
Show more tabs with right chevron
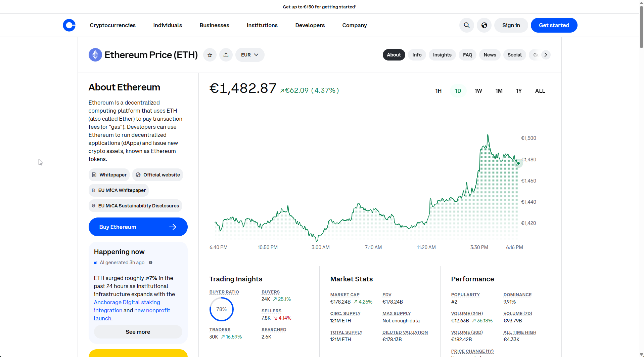point(546,55)
